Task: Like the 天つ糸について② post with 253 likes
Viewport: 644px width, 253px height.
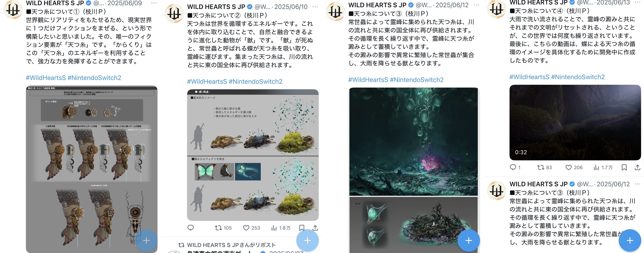Action: click(x=252, y=228)
